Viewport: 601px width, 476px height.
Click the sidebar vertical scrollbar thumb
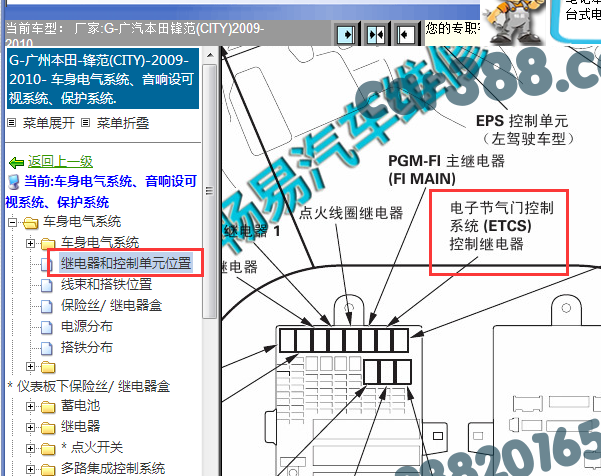[210, 191]
